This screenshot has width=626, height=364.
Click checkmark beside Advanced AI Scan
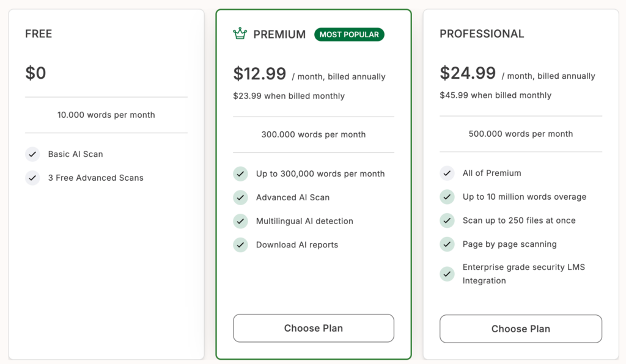point(240,198)
